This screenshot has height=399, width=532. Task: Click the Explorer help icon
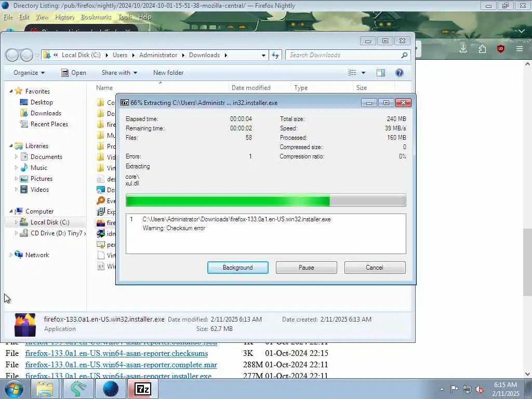pos(400,73)
